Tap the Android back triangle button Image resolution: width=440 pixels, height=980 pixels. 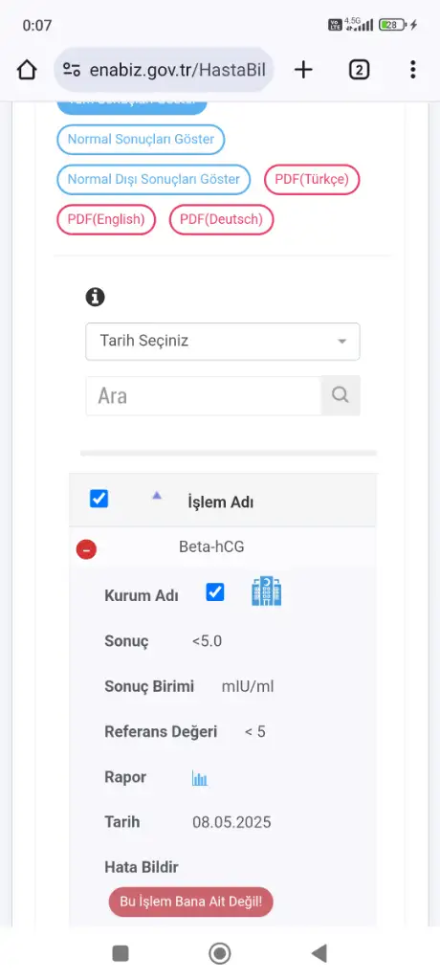point(319,953)
